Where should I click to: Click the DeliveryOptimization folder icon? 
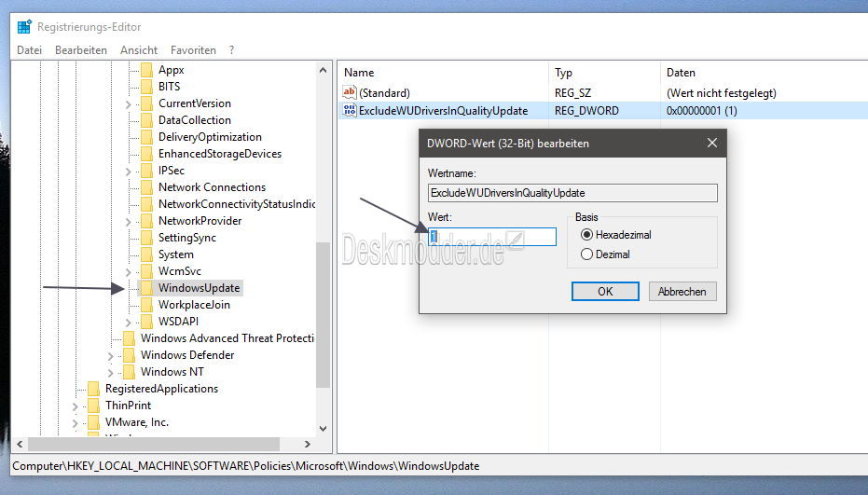(146, 137)
